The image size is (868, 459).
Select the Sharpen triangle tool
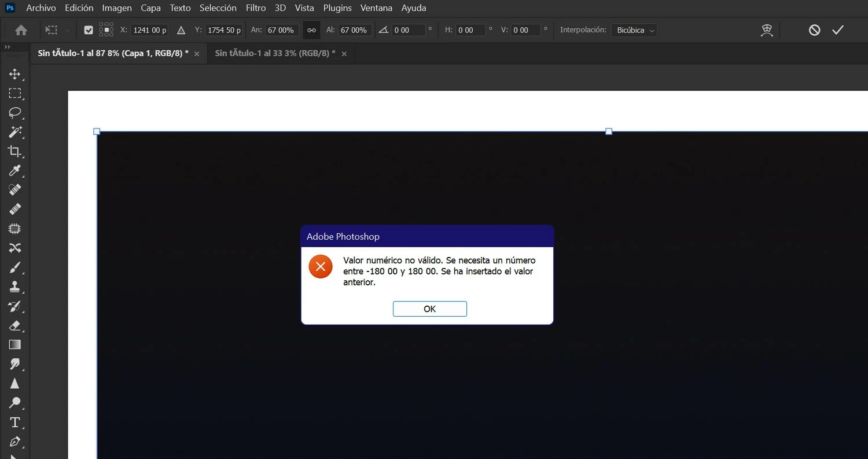(15, 384)
